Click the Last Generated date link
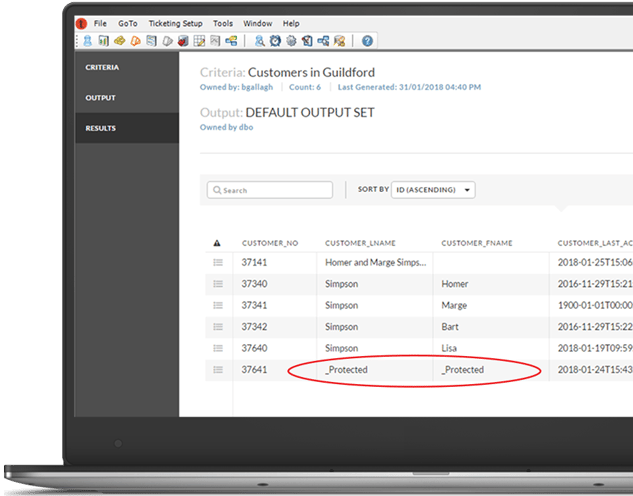Viewport: 633px width, 496px height. pyautogui.click(x=409, y=87)
